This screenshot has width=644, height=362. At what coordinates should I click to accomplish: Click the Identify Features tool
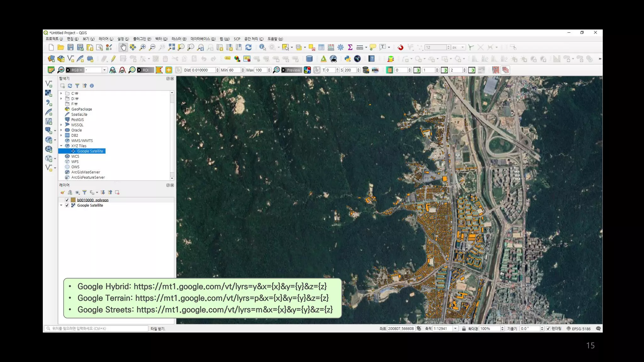coord(262,47)
